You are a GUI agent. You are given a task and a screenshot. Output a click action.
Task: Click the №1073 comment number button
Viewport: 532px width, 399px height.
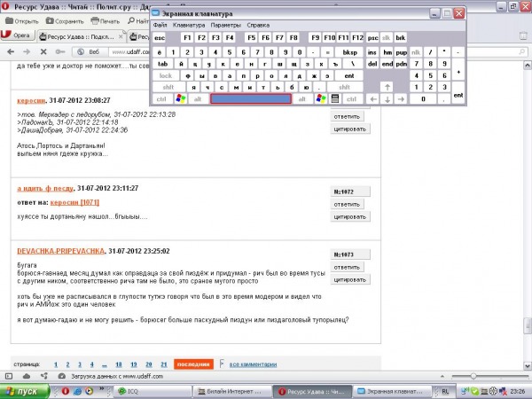pos(350,254)
